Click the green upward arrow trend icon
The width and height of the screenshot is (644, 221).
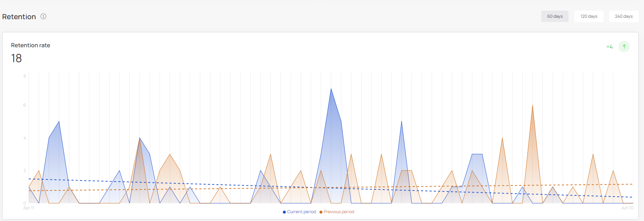pos(624,47)
